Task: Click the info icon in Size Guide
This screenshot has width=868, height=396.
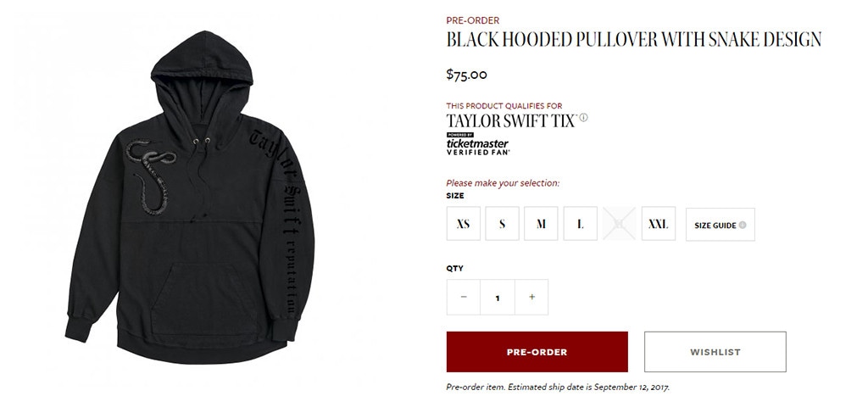Action: pos(743,225)
